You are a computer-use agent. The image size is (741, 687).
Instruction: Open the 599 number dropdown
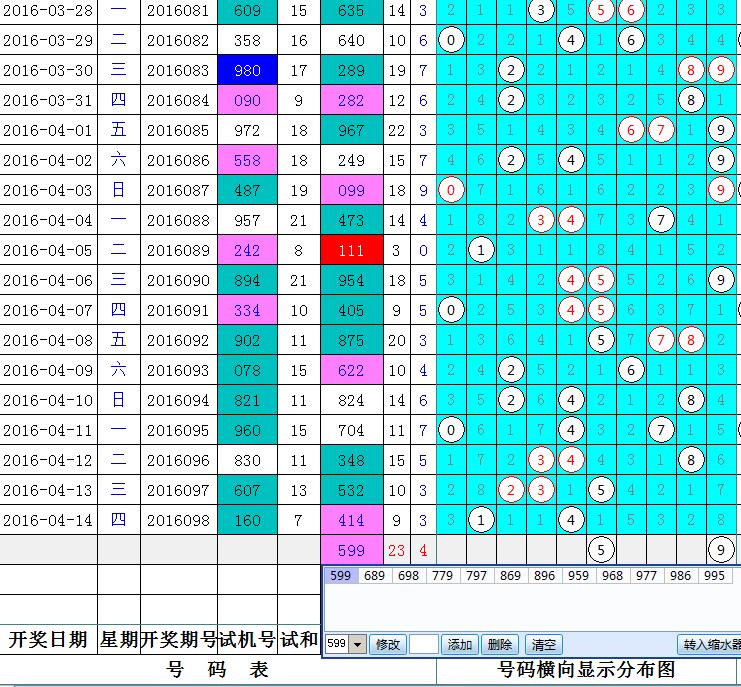coord(359,645)
